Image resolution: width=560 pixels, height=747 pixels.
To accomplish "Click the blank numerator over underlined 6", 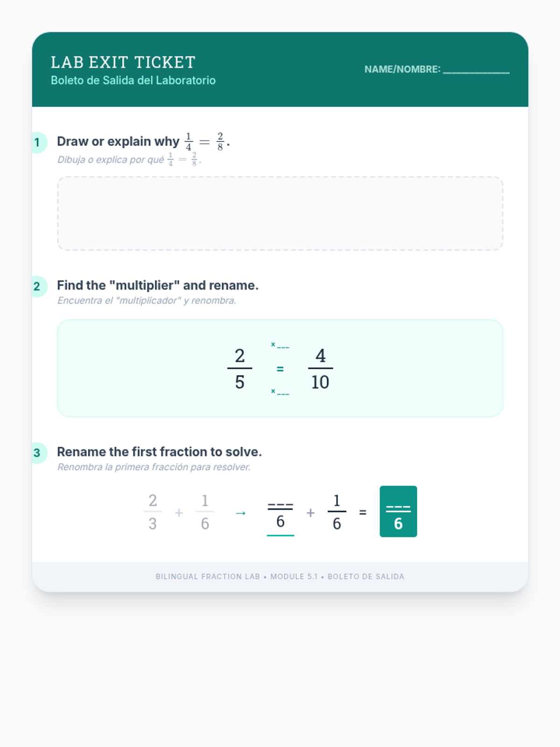I will tap(280, 506).
